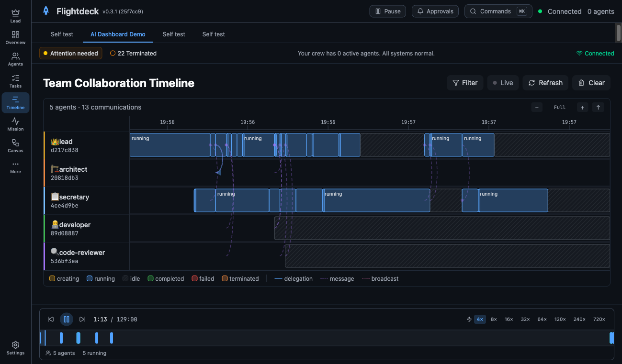Open the Approvals bell panel

point(435,11)
